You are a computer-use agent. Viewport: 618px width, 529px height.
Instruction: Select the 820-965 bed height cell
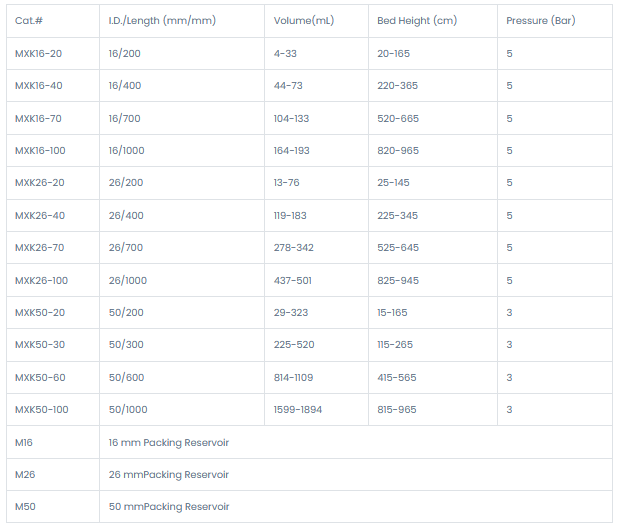click(x=398, y=150)
